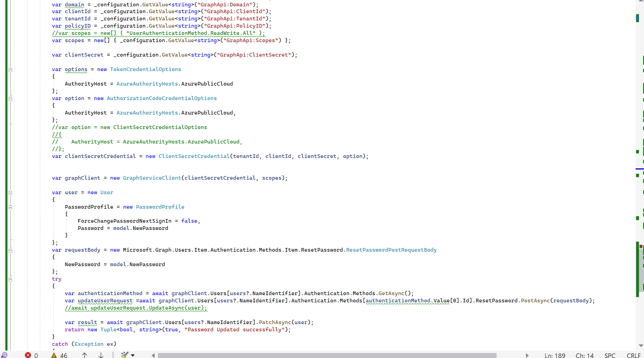Click the red errors count indicator
Viewport: 644px width, 358px height.
tap(31, 355)
